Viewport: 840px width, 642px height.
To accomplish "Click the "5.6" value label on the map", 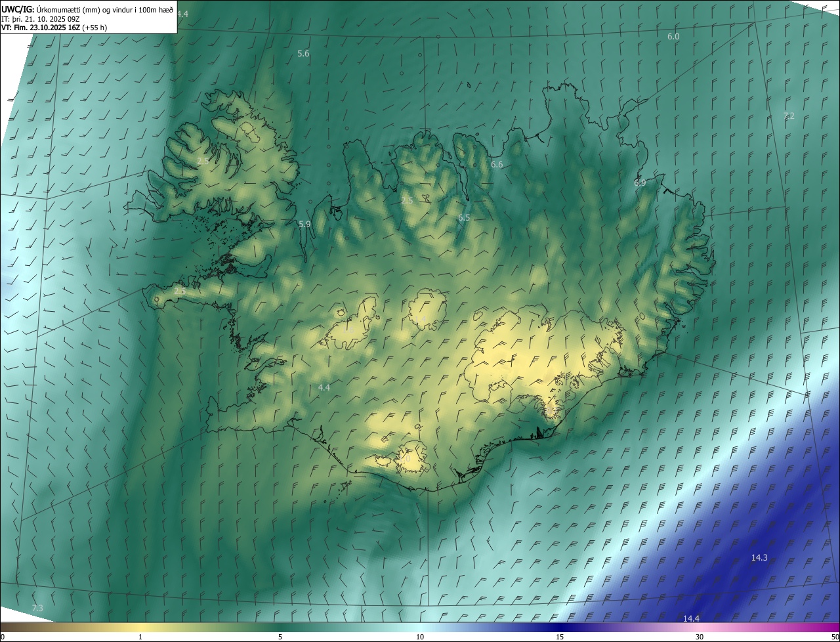I will [x=303, y=54].
